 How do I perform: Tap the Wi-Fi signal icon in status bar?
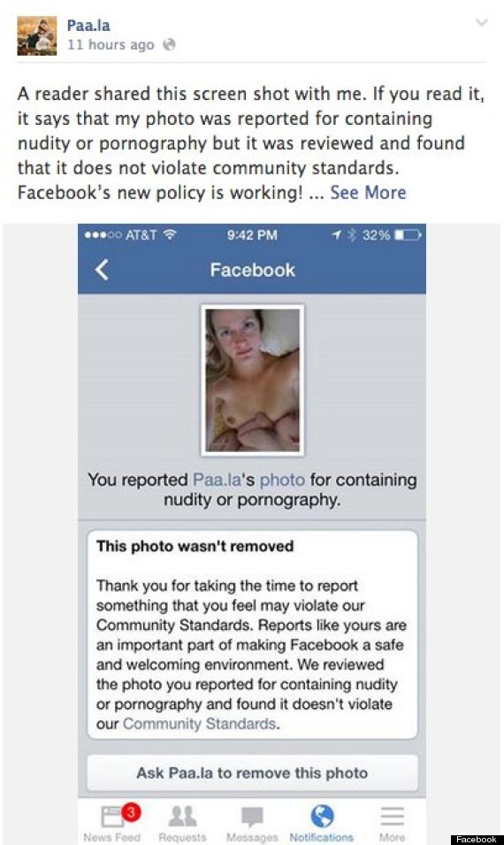pos(170,234)
